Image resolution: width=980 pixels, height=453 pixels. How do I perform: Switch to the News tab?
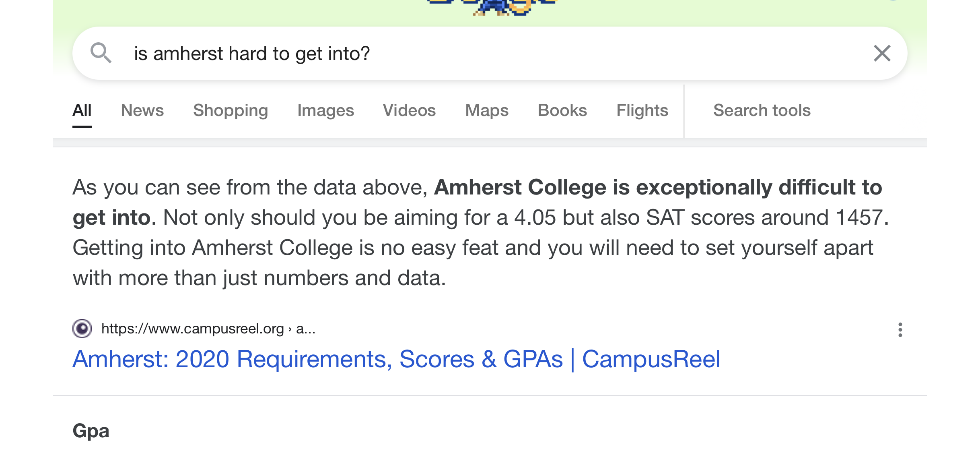(142, 110)
